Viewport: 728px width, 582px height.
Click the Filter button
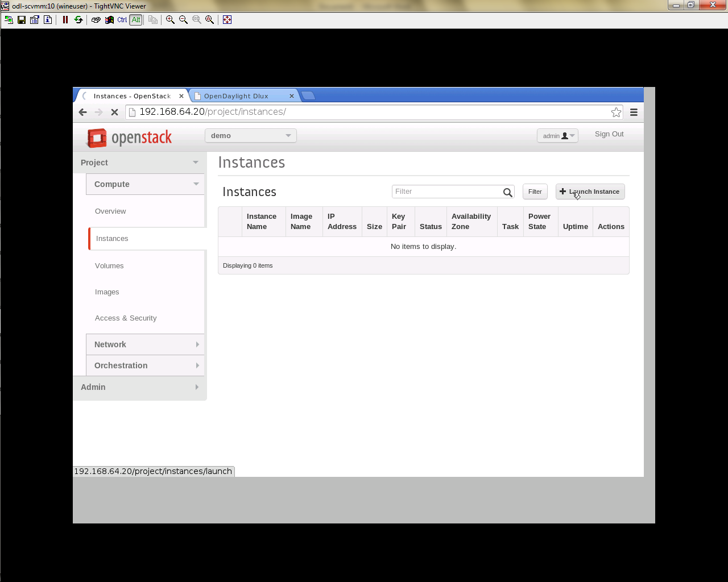pyautogui.click(x=535, y=192)
